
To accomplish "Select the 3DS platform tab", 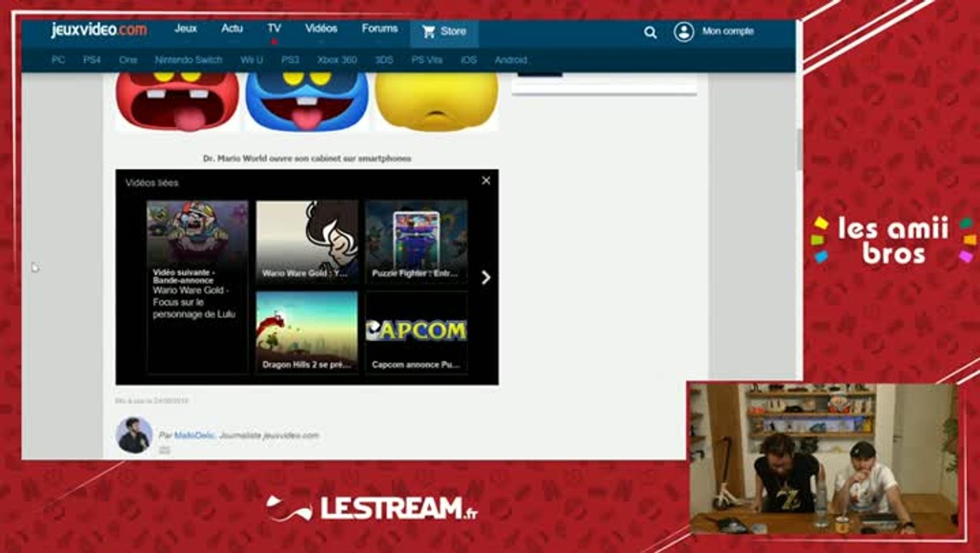I will pyautogui.click(x=384, y=60).
